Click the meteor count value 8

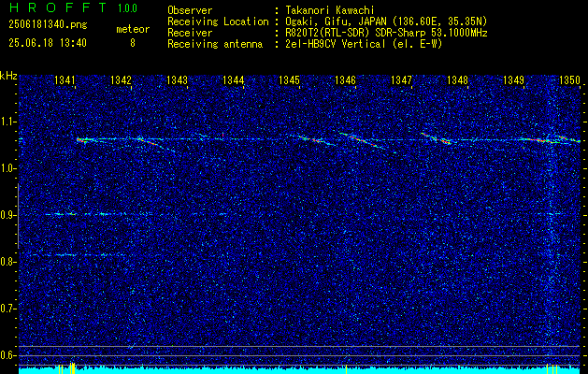coord(133,43)
